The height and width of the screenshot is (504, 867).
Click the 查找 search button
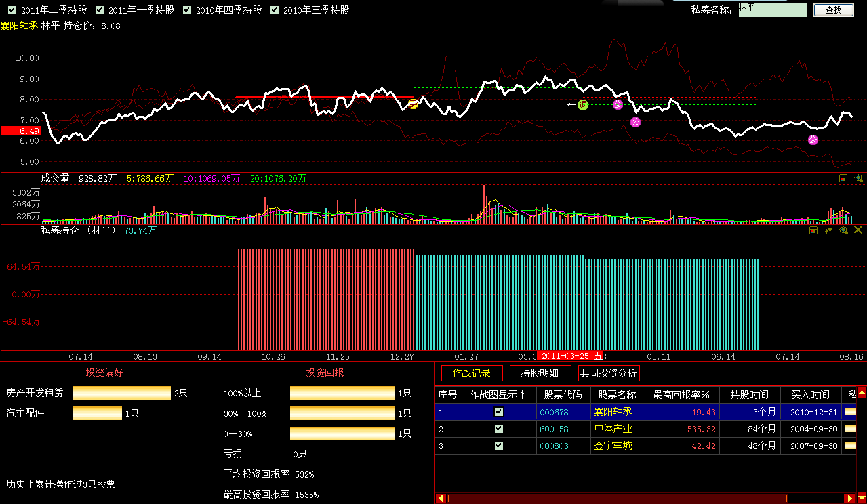click(x=833, y=10)
